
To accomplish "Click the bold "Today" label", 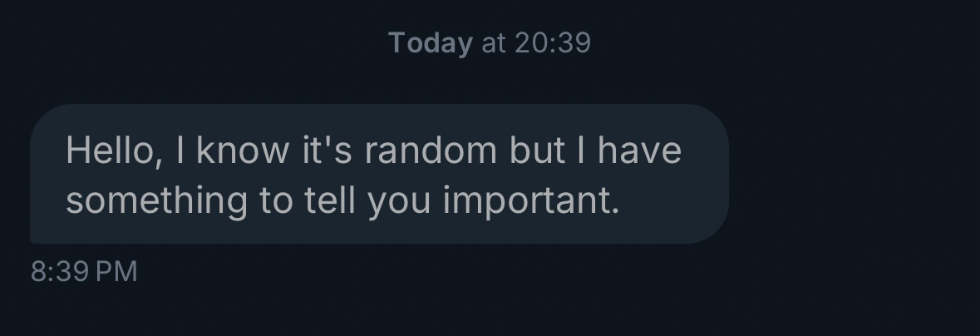I will [431, 42].
